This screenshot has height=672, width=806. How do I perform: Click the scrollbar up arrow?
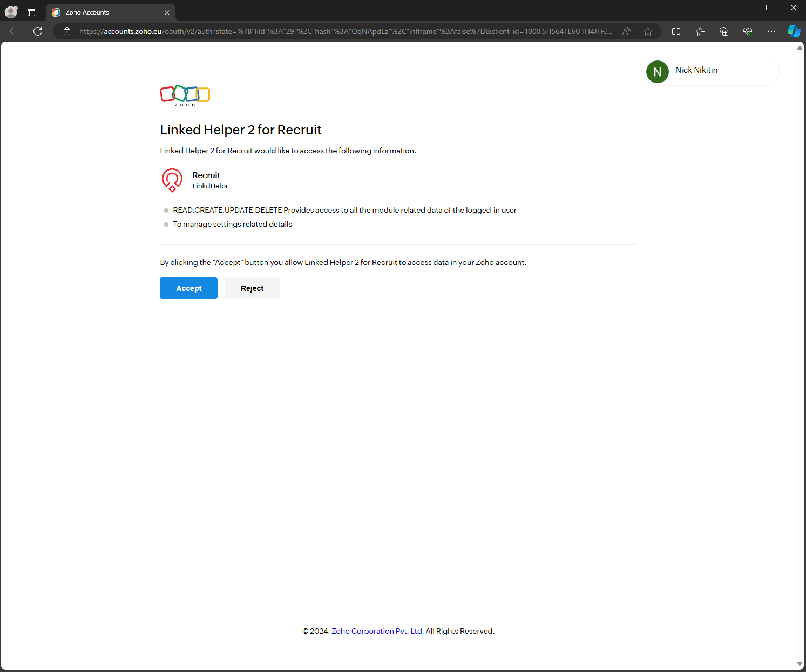coord(800,47)
